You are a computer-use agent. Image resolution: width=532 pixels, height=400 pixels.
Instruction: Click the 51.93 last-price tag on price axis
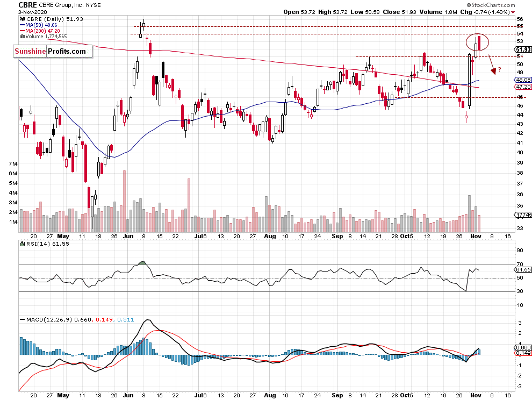523,49
